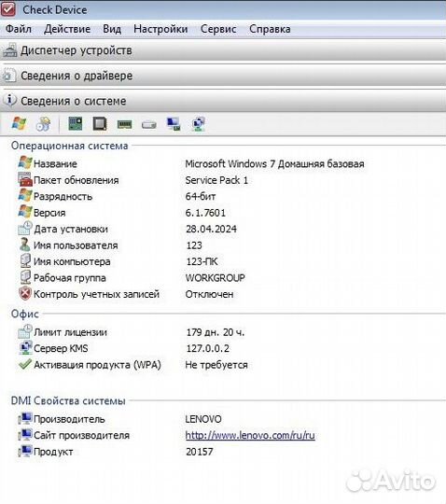Screen dimensions: 446x504
Task: Show disk drive info via toolbar icon
Action: [x=149, y=124]
